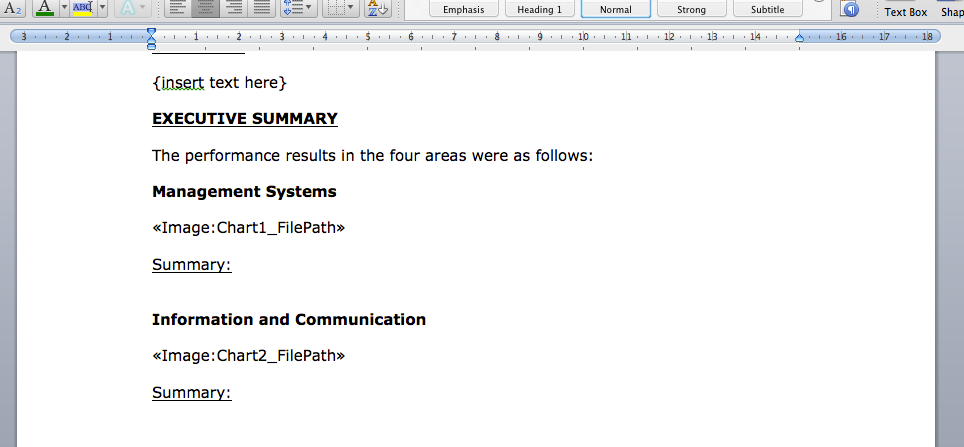Click the '{insert text here}' placeholder
The image size is (964, 447).
[x=219, y=82]
